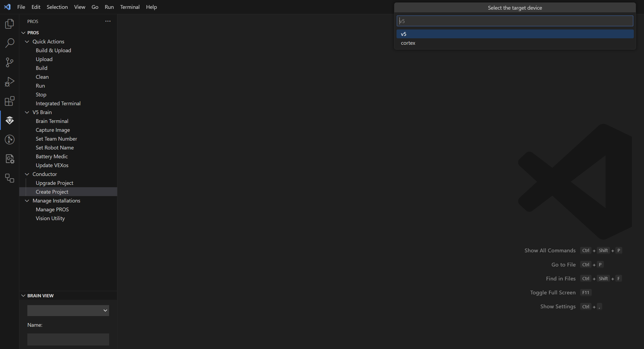Click the VS Code logo in title bar

click(7, 7)
